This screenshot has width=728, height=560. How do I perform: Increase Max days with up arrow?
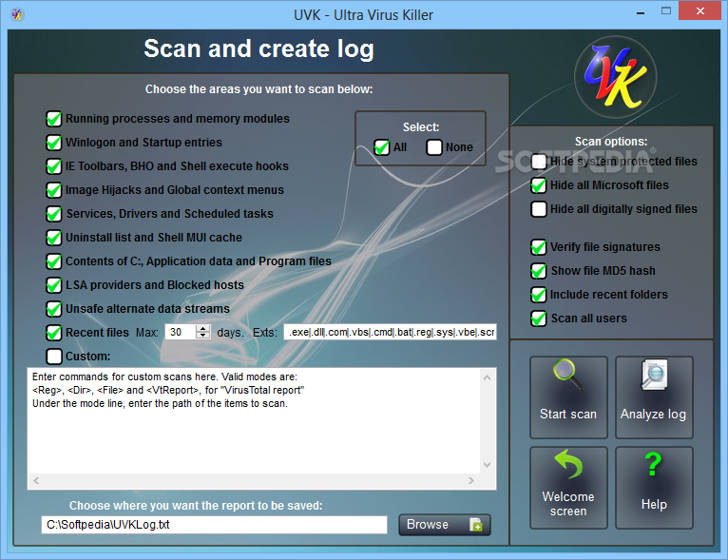(202, 328)
